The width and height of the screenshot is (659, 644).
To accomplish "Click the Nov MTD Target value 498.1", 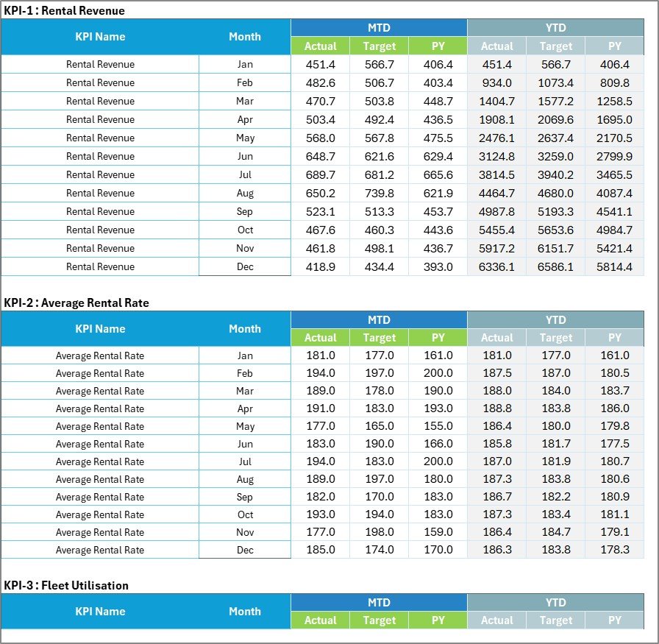I will point(379,249).
